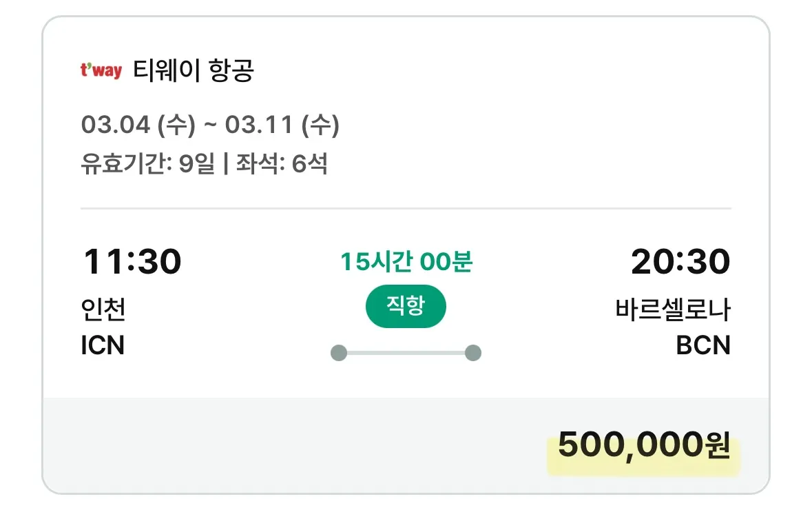Click the 바르셀로나 arrival city label

(x=675, y=312)
